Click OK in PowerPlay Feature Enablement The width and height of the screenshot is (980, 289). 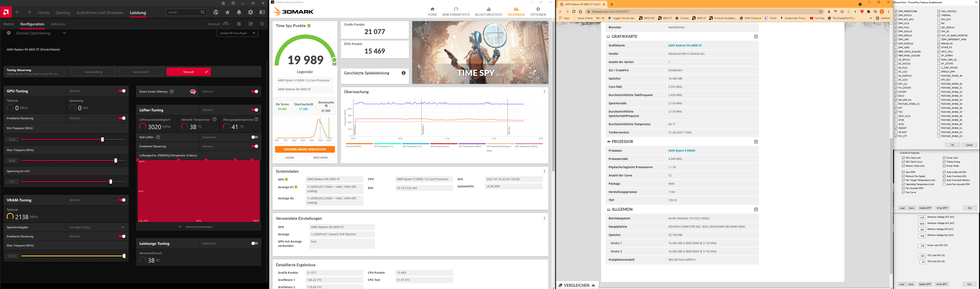[x=952, y=145]
